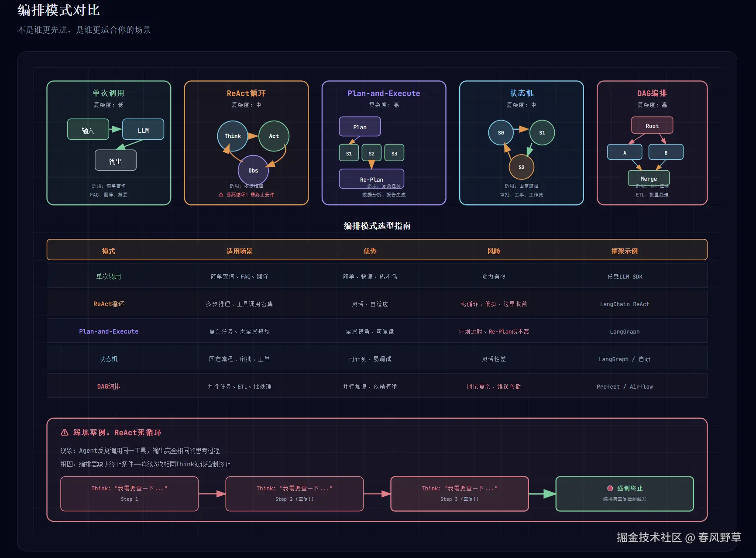This screenshot has height=558, width=756.
Task: Click the subtitle 不是谁更先进,是谁更适合你的场景
Action: tap(84, 30)
